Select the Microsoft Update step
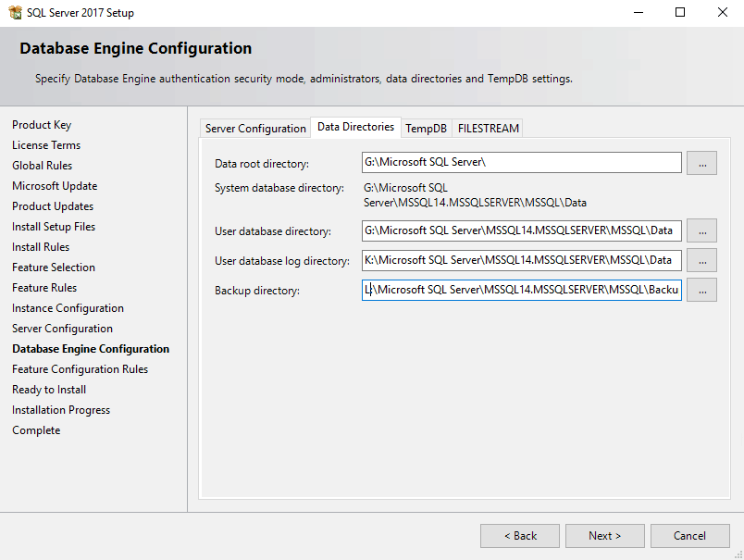 coord(55,186)
